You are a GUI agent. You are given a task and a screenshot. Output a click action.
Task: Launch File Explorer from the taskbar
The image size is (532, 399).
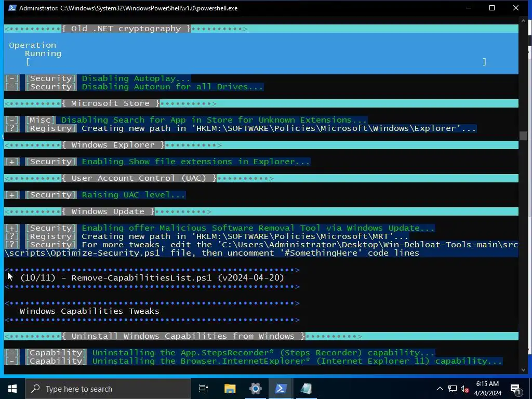tap(230, 389)
